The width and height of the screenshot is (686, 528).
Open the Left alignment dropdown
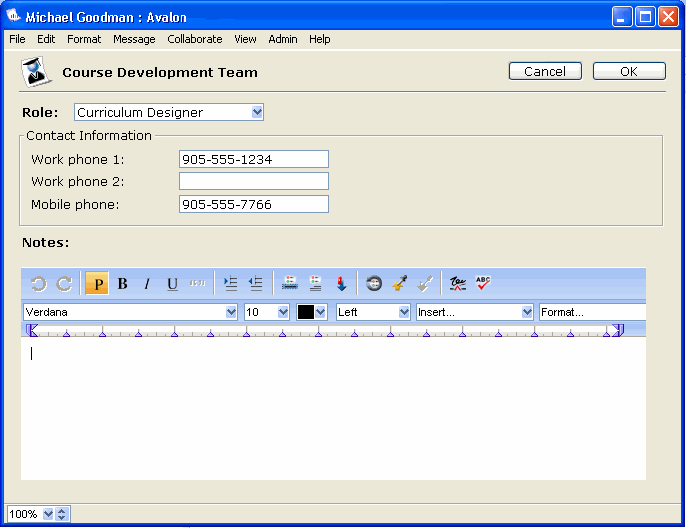pyautogui.click(x=404, y=312)
